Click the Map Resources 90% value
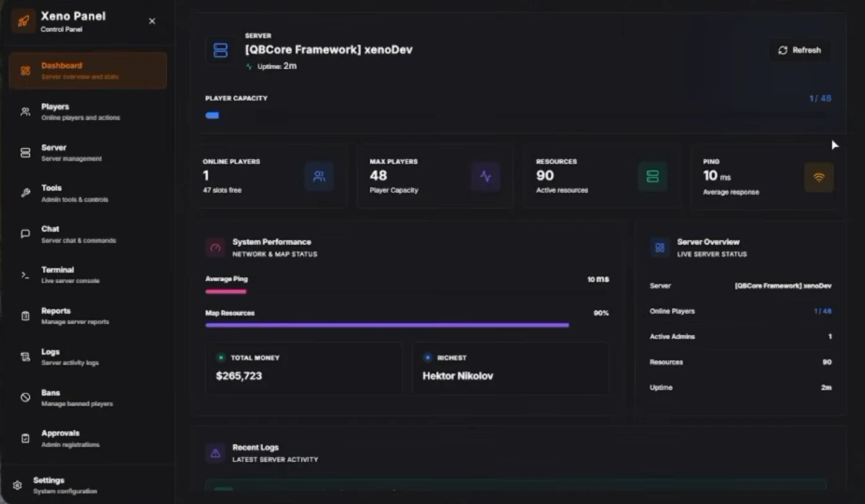Screen dimensions: 865x504 (601, 313)
